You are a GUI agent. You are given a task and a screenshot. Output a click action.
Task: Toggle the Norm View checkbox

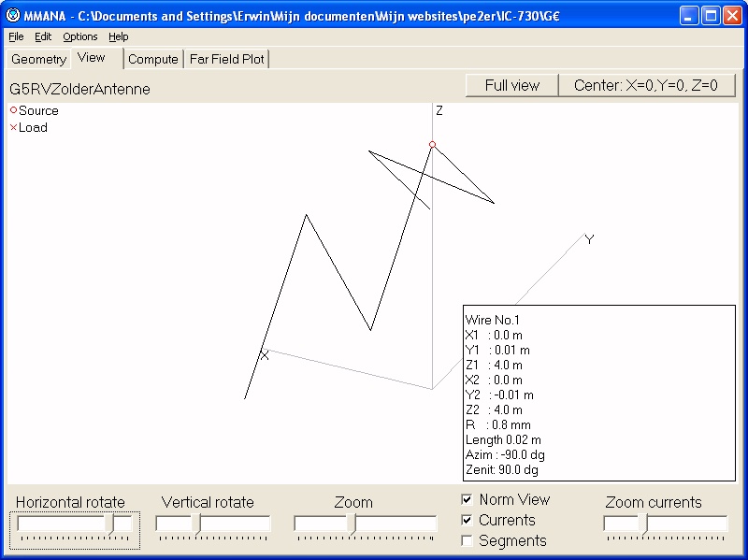[x=467, y=499]
